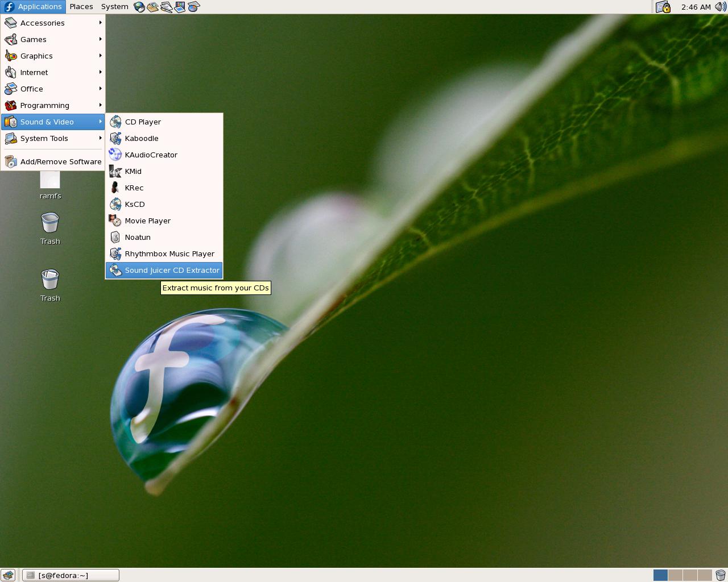Screen dimensions: 728x582
Task: Switch to the second workspace
Action: [x=675, y=575]
